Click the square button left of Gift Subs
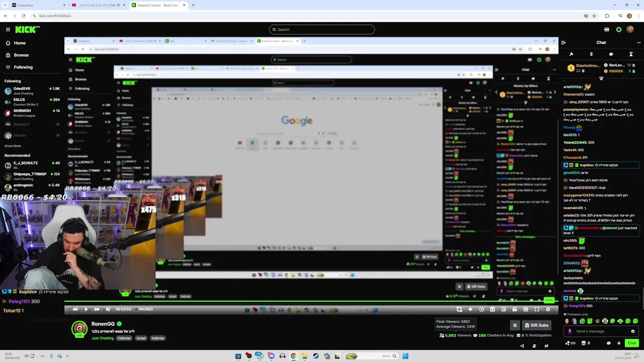This screenshot has height=362, width=644. [515, 325]
